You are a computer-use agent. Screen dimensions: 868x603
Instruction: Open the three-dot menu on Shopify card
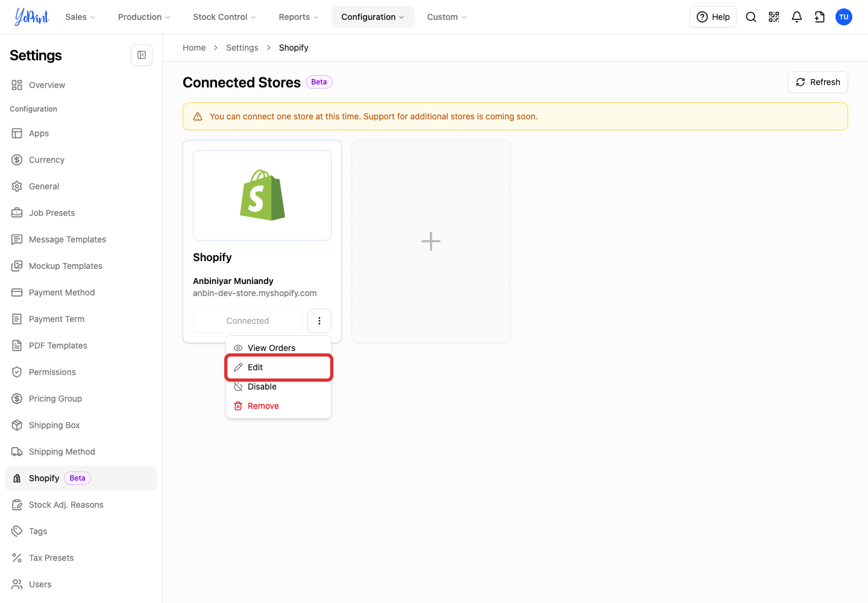click(x=319, y=321)
